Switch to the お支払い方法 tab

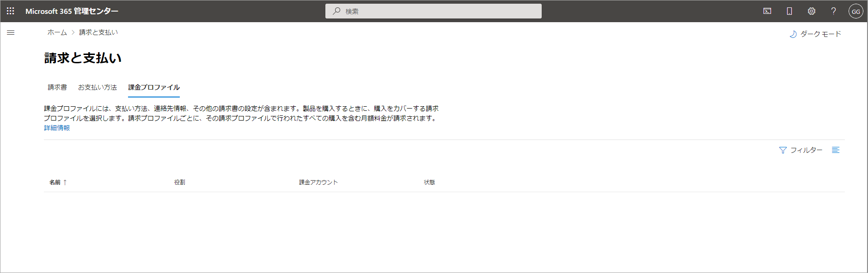pos(98,87)
